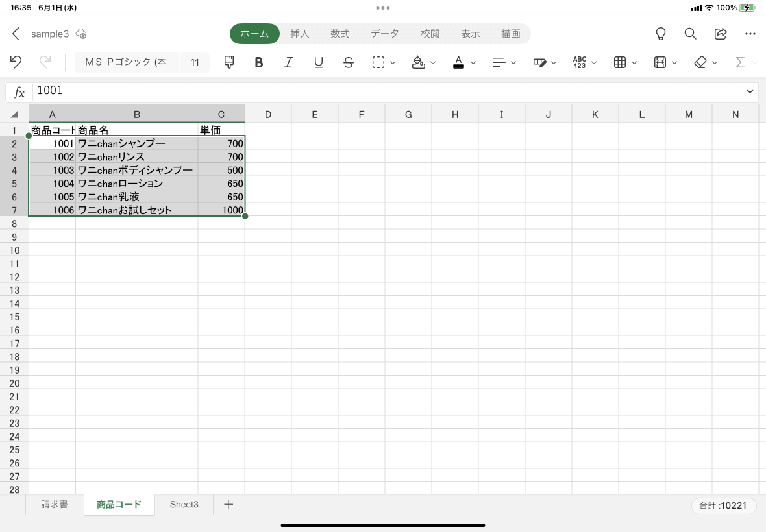Tap the back arrow beside sample3

tap(16, 34)
